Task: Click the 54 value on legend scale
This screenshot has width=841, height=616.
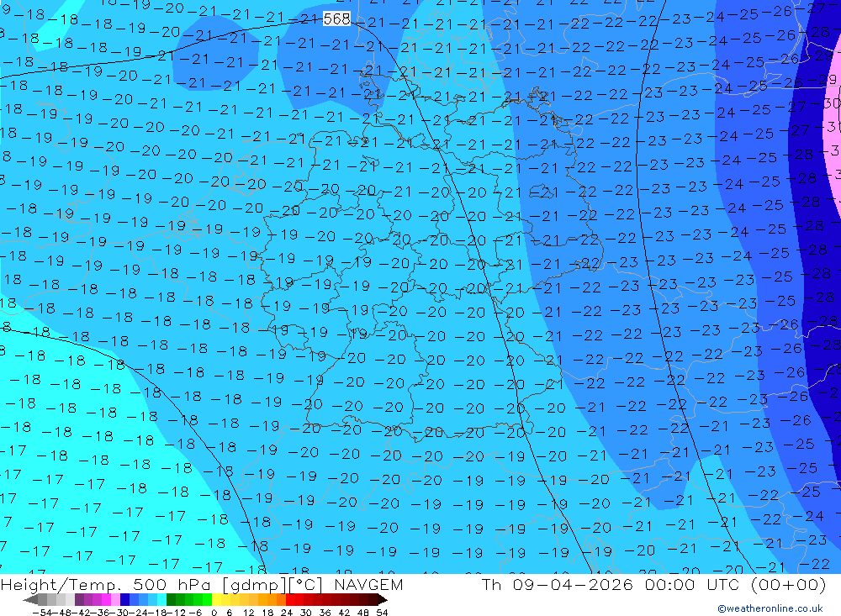Action: (x=382, y=613)
